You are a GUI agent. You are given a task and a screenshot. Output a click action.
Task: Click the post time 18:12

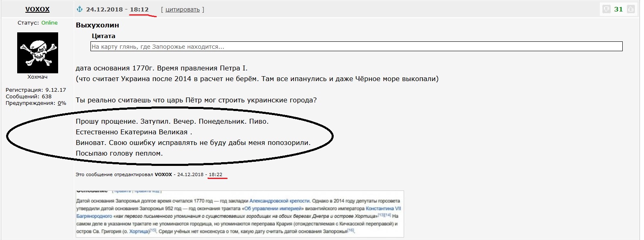click(139, 9)
